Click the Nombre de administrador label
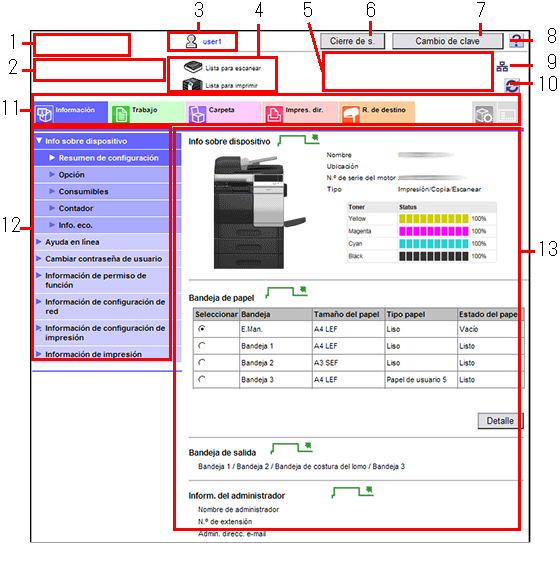This screenshot has width=560, height=572. pyautogui.click(x=238, y=509)
